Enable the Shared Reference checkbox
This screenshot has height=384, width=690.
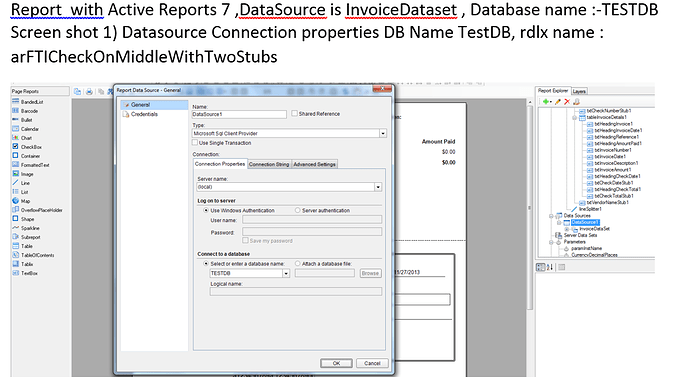click(x=294, y=113)
